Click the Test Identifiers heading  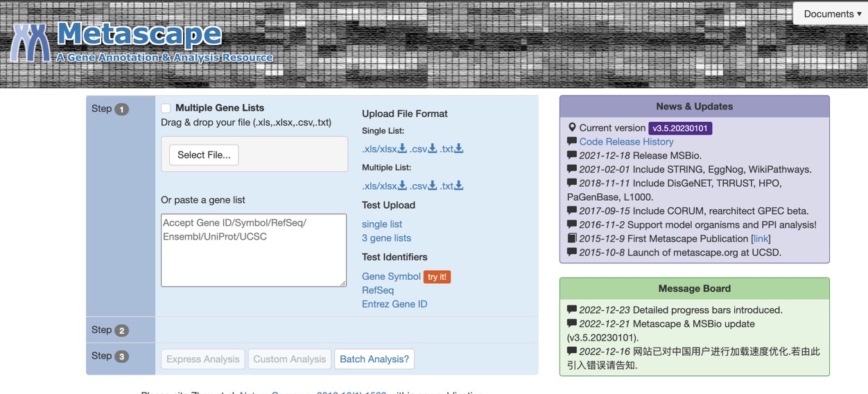[x=394, y=257]
